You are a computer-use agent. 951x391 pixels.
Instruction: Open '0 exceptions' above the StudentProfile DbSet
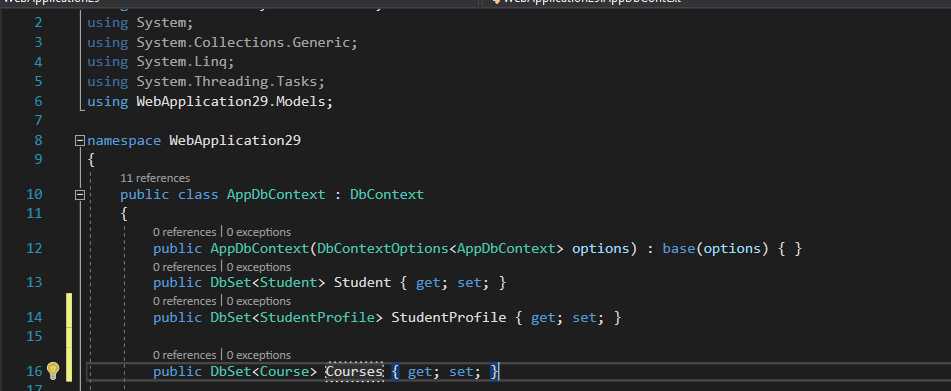click(x=259, y=301)
